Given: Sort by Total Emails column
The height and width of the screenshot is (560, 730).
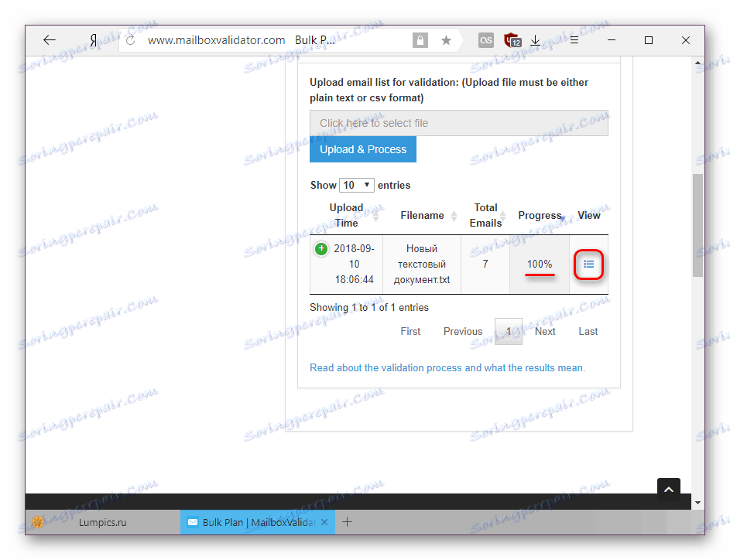Looking at the screenshot, I should 485,215.
